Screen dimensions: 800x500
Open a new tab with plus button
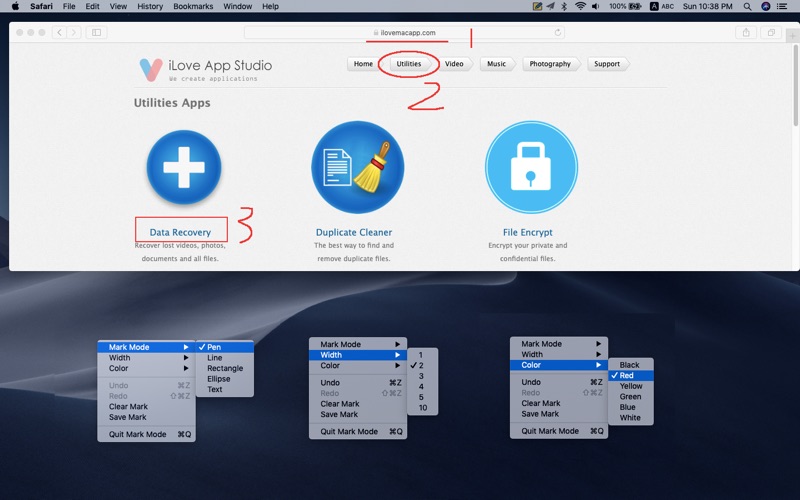792,36
